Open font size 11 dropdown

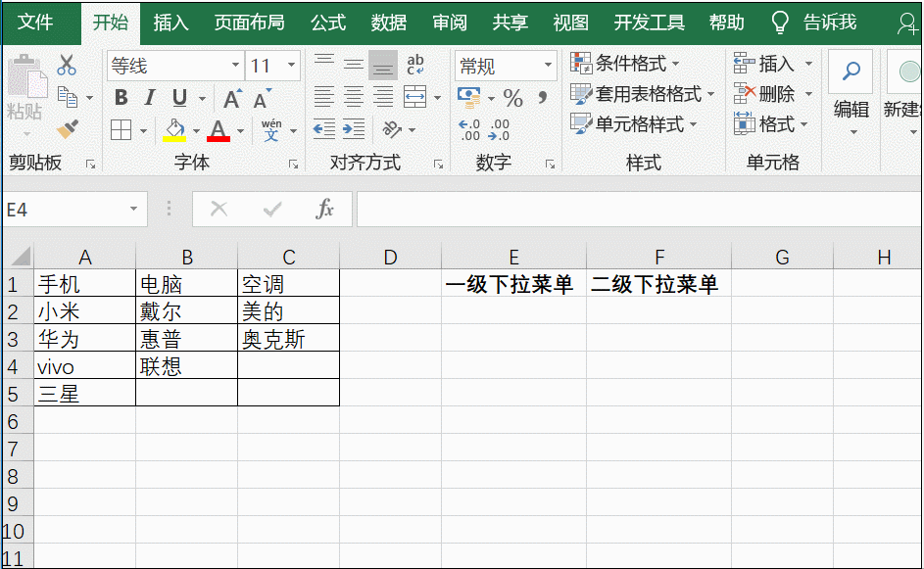tap(291, 65)
